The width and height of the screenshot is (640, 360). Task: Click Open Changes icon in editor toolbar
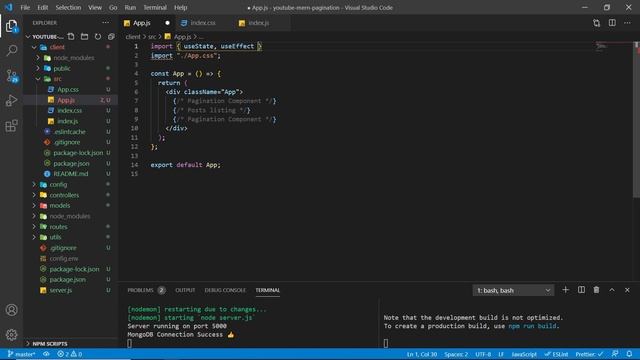coord(597,23)
